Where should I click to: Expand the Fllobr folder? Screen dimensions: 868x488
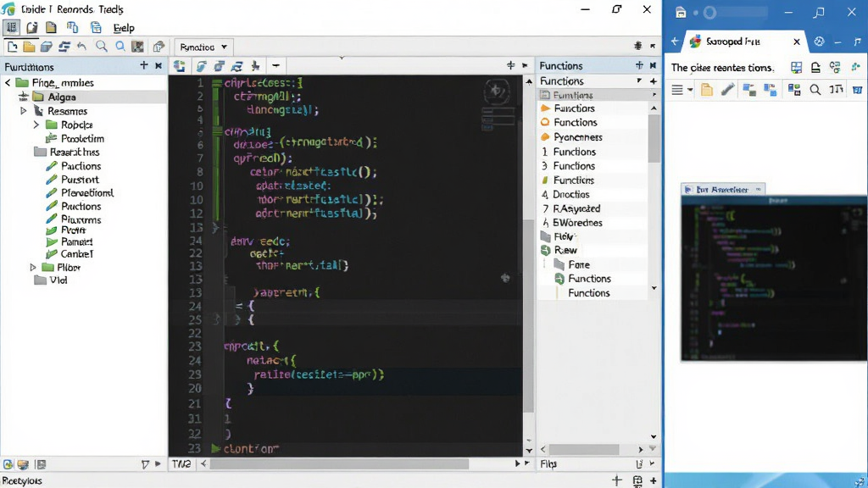point(33,267)
